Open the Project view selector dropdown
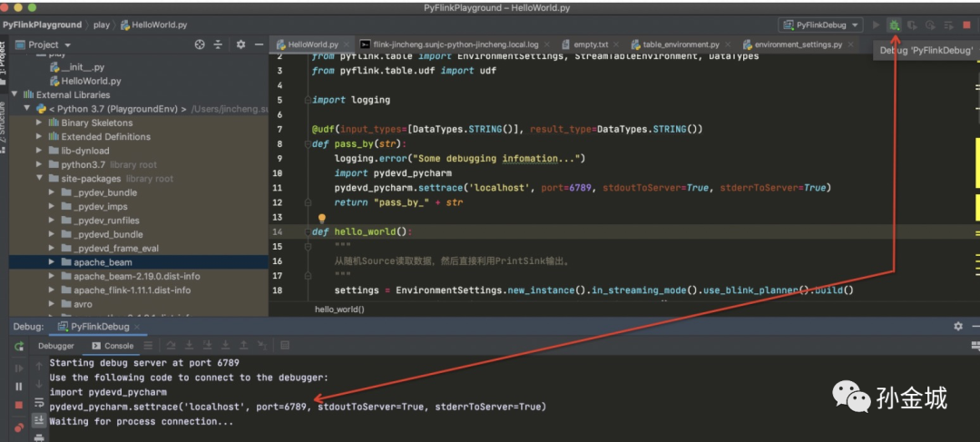The image size is (980, 442). click(44, 44)
